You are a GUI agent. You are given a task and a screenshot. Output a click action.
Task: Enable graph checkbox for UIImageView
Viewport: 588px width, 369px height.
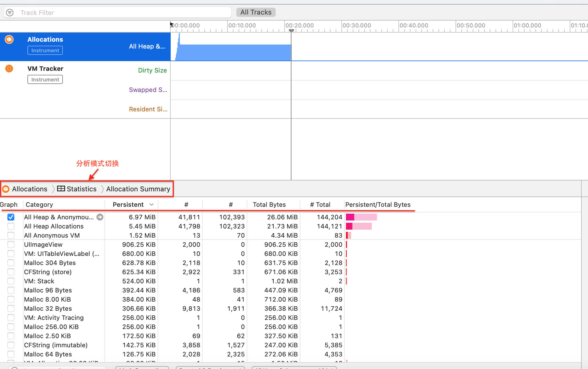(x=11, y=244)
